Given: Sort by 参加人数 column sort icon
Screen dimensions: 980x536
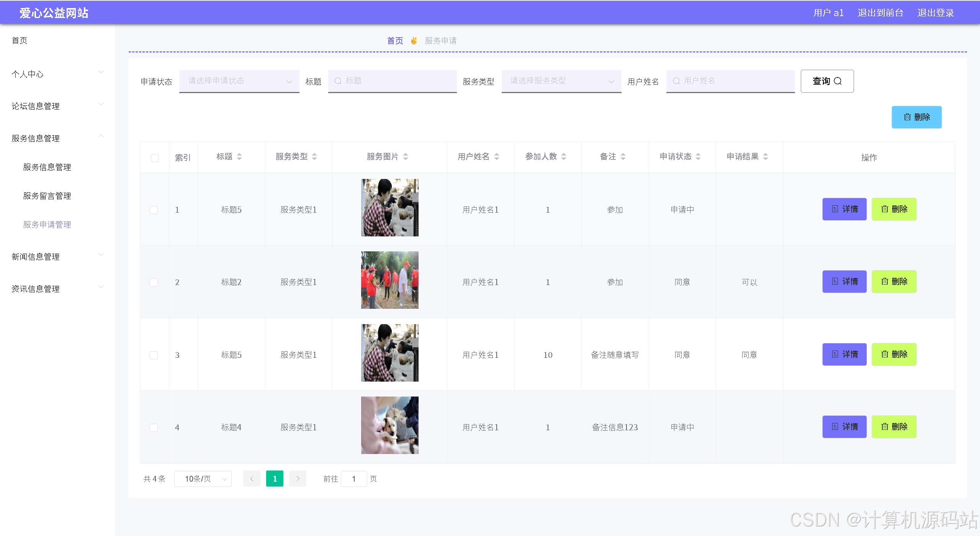Looking at the screenshot, I should pos(564,157).
